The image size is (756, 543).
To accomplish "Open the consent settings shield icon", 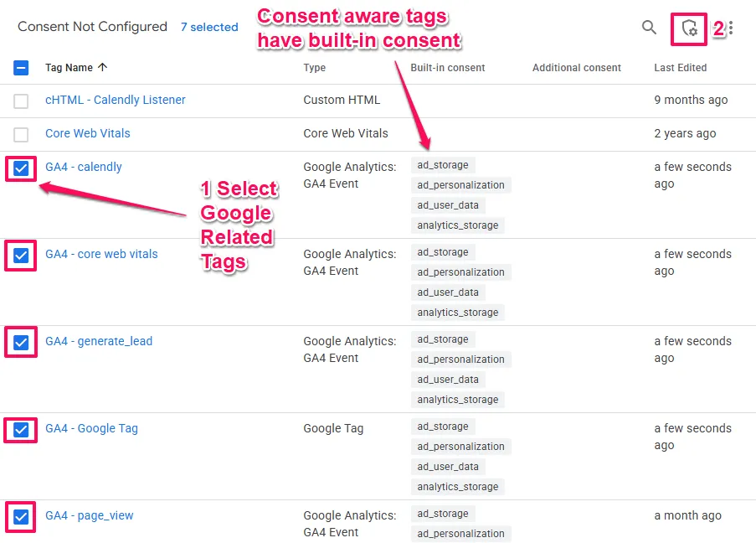I will pos(689,28).
